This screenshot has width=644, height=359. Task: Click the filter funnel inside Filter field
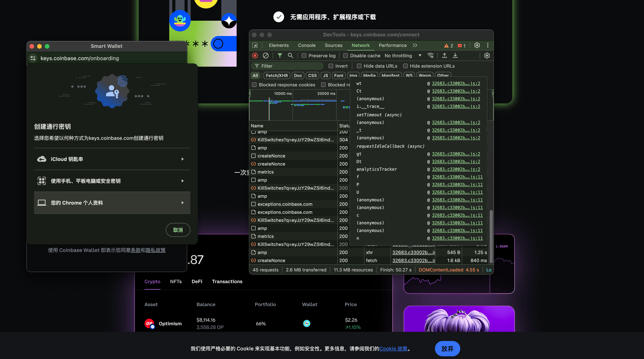point(257,66)
